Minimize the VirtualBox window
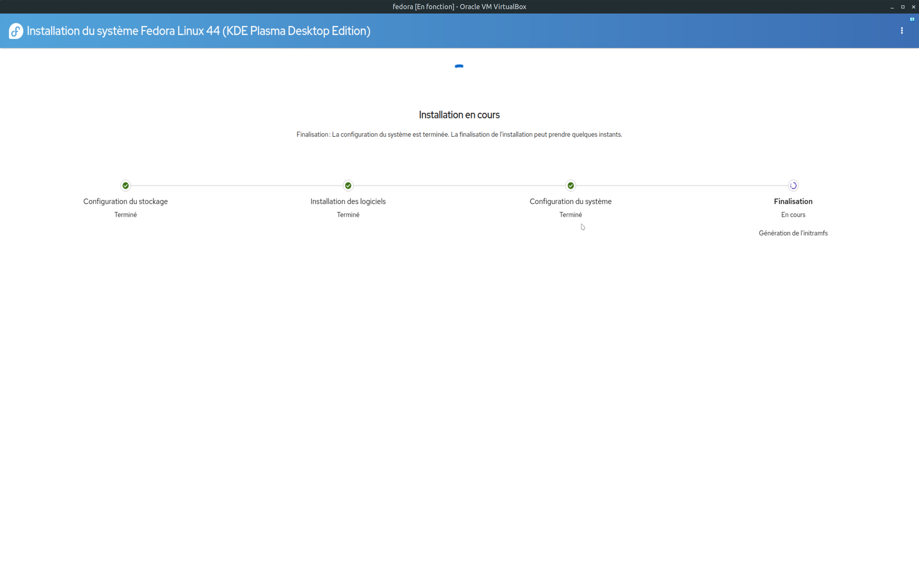 tap(892, 7)
